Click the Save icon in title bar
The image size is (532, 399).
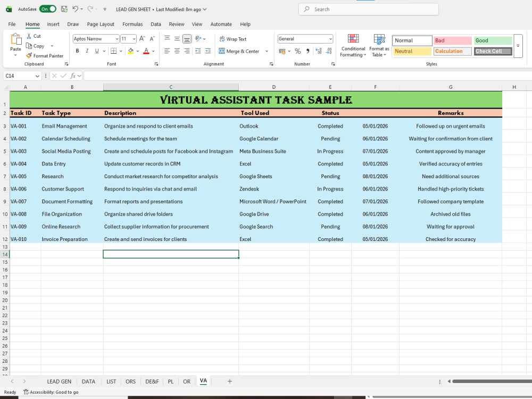pos(64,9)
